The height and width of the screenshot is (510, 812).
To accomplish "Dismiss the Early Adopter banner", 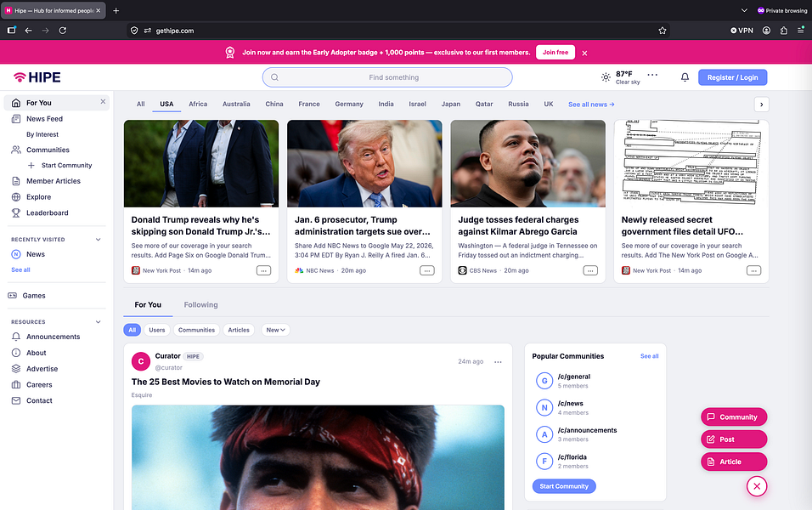I will point(584,53).
